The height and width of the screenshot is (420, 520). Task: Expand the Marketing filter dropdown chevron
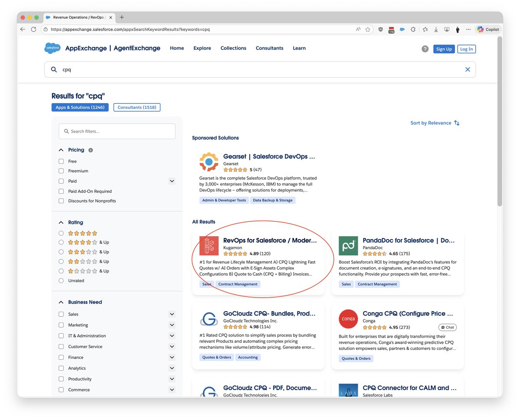172,325
